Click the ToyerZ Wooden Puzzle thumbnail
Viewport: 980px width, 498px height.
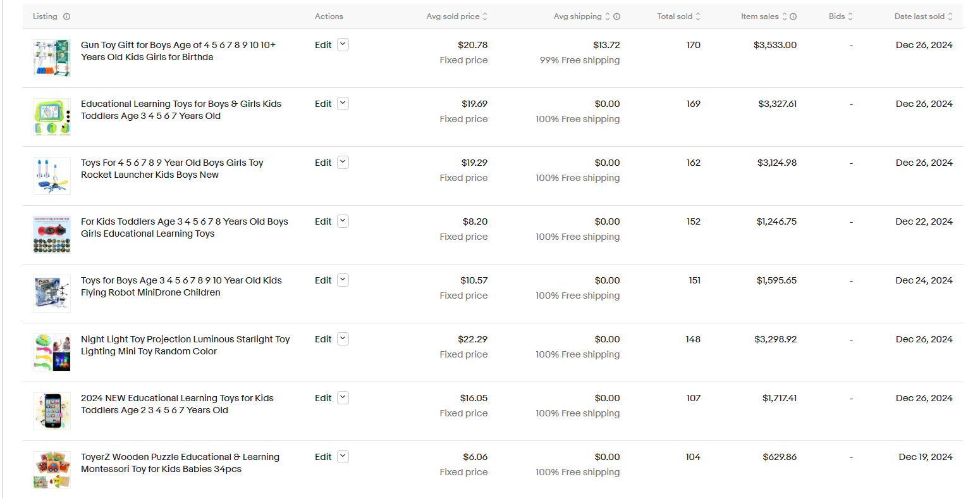pyautogui.click(x=52, y=470)
